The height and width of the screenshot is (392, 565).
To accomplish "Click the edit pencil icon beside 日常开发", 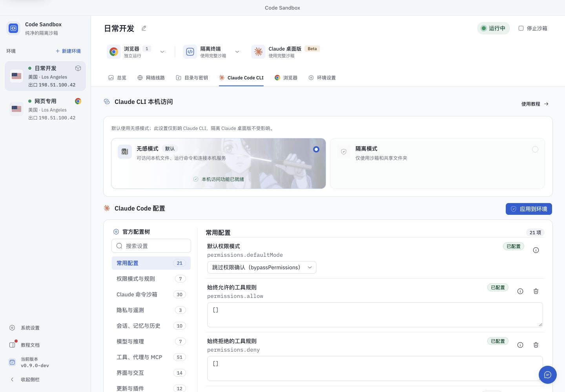I will 144,28.
